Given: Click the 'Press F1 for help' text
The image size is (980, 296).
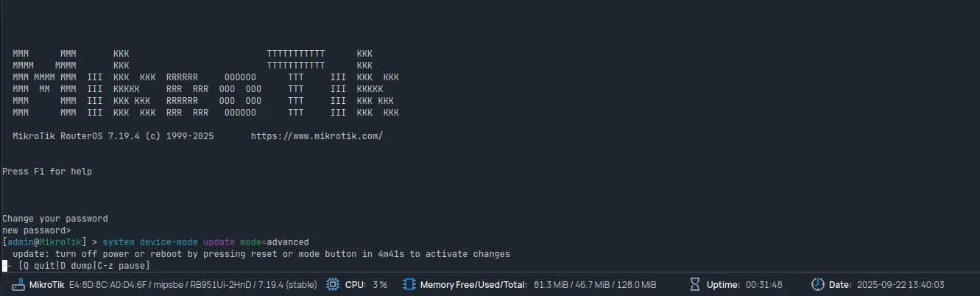Looking at the screenshot, I should click(x=47, y=172).
